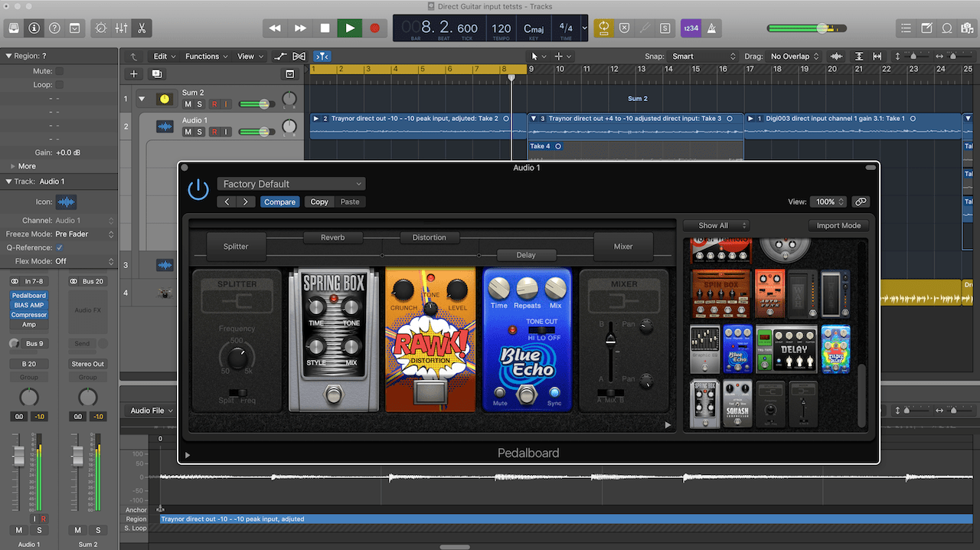The width and height of the screenshot is (980, 550).
Task: Open the Audio File menu in editor
Action: tap(152, 411)
